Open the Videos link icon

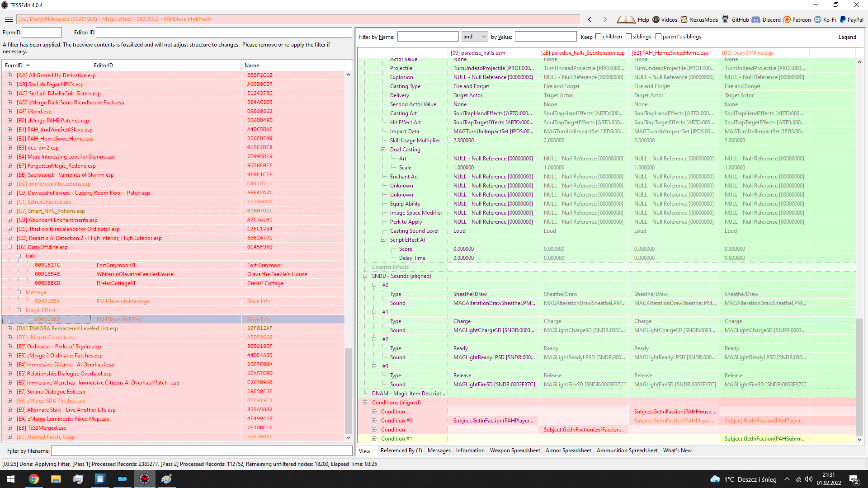tap(656, 19)
